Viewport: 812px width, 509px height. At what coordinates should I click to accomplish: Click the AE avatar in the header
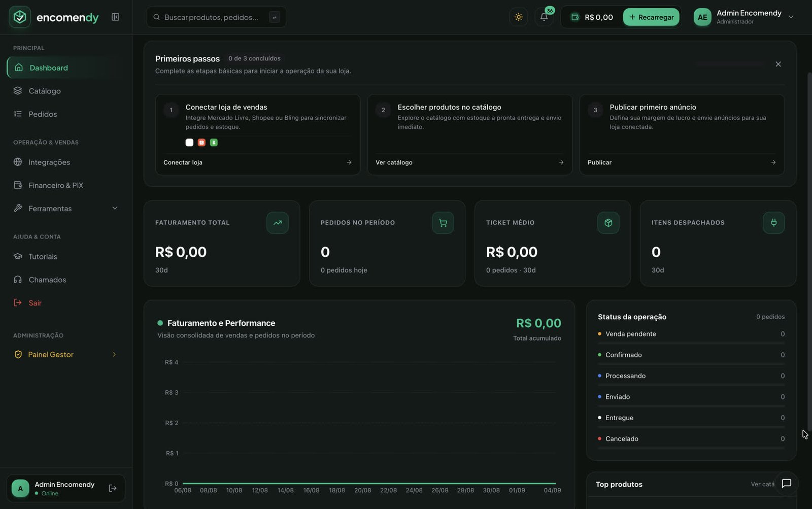click(702, 17)
